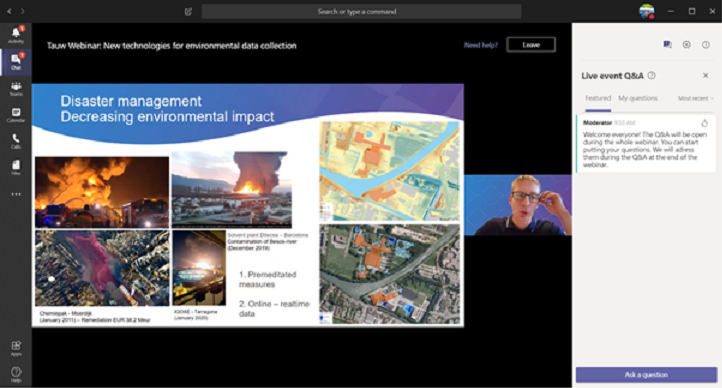Toggle the Q&A panel icon
The image size is (722, 388).
pos(667,45)
